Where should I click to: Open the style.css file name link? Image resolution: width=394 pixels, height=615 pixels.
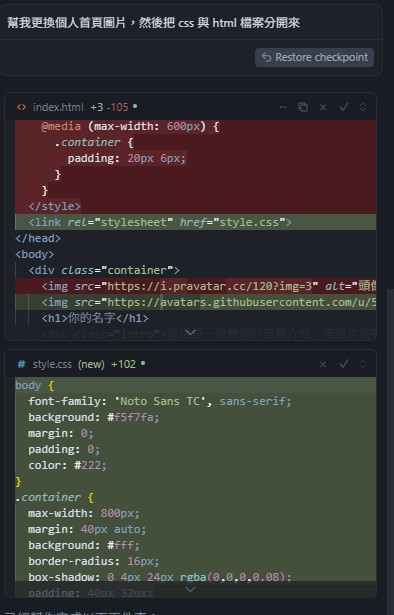click(x=52, y=364)
